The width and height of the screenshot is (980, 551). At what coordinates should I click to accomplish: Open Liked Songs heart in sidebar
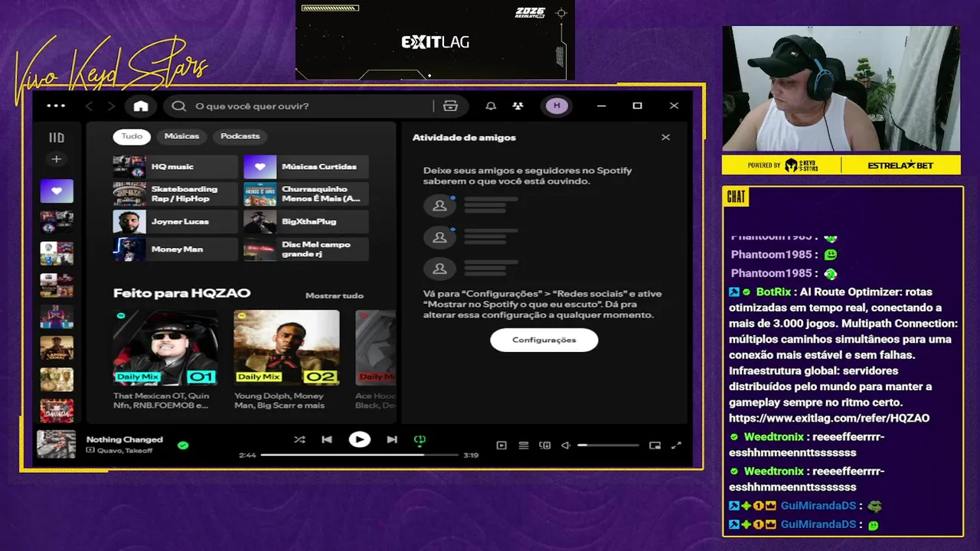click(57, 191)
